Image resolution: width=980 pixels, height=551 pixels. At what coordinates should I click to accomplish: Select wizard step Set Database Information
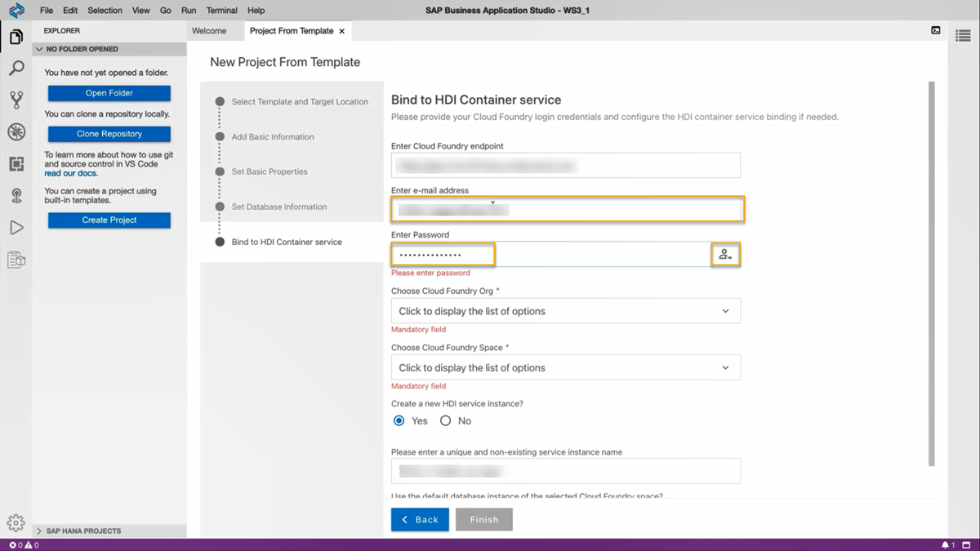point(279,207)
